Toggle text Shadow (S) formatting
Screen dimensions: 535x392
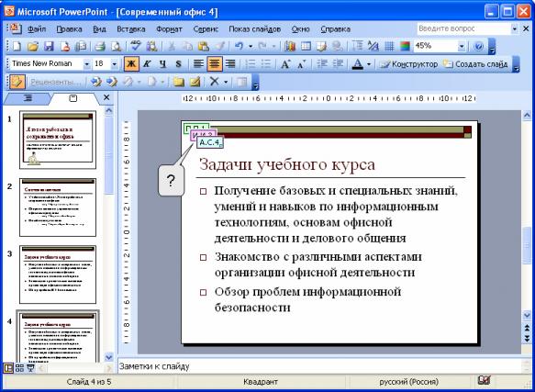click(178, 64)
